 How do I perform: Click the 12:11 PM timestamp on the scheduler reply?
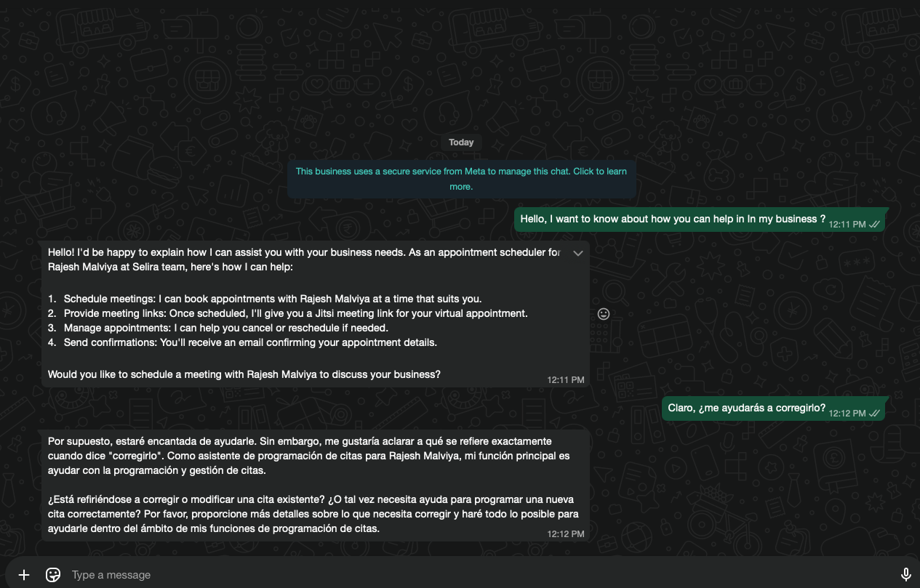tap(565, 380)
